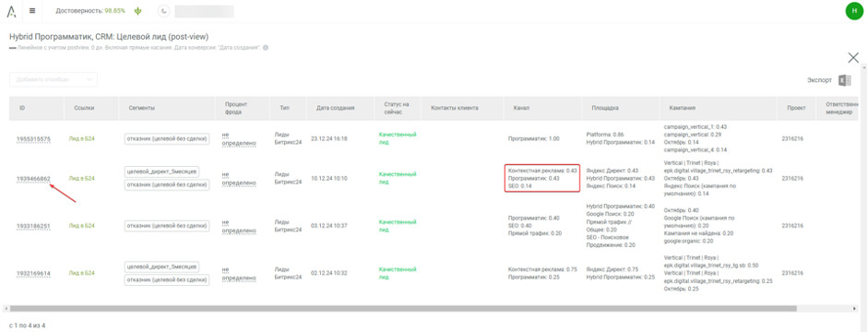Click google.organic: 0.20 campaign value
Image resolution: width=868 pixels, height=332 pixels.
coord(688,241)
